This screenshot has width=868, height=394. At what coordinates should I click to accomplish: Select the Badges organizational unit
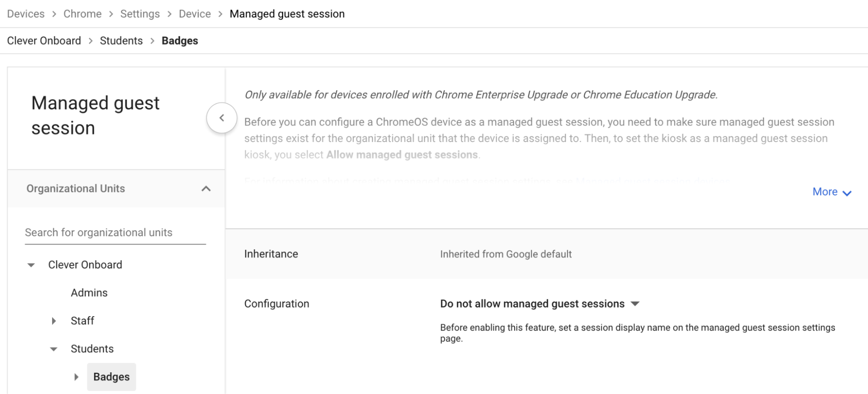tap(111, 377)
